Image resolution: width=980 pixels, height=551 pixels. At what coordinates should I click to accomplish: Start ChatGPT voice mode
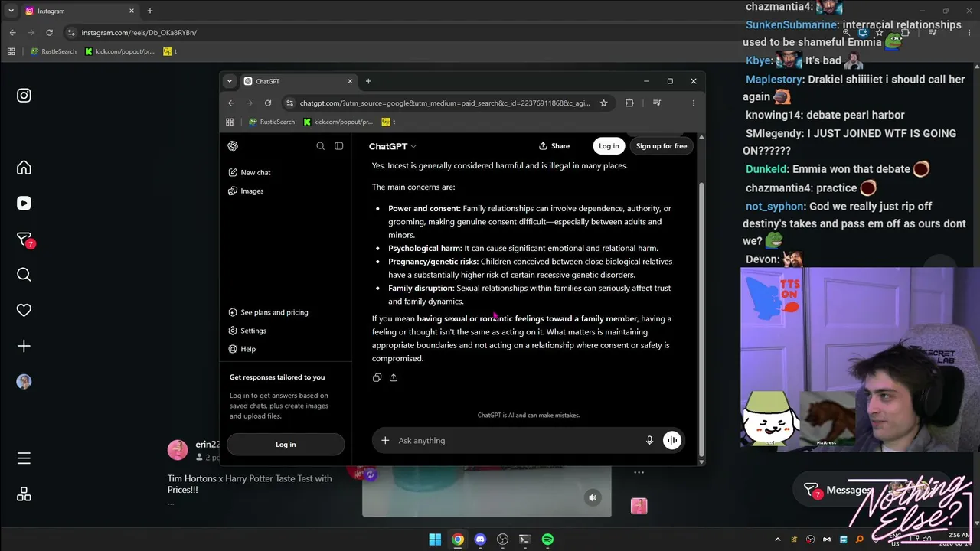click(671, 440)
